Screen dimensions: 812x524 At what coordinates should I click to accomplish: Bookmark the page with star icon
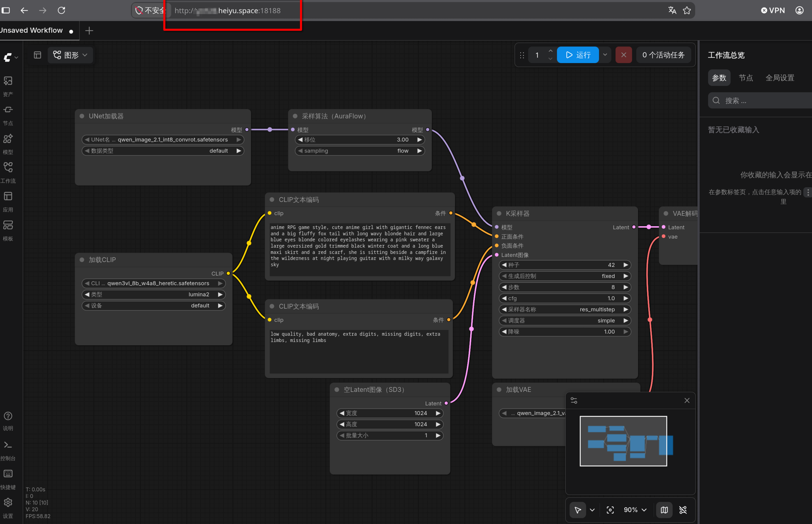687,10
